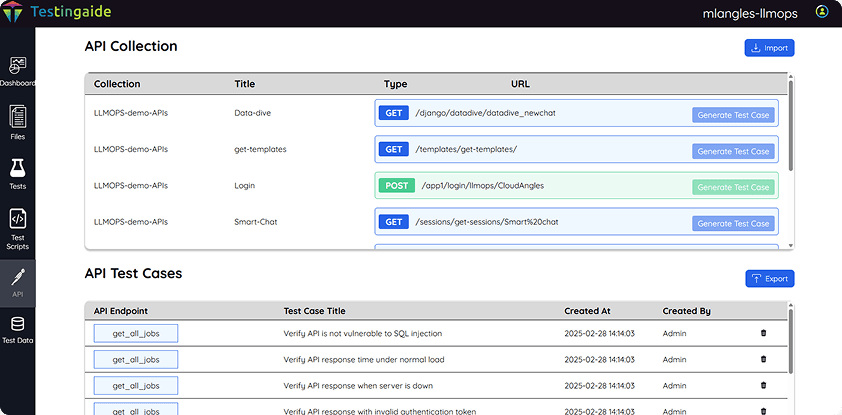Click get_all_jobs endpoint in first row

[x=135, y=333]
